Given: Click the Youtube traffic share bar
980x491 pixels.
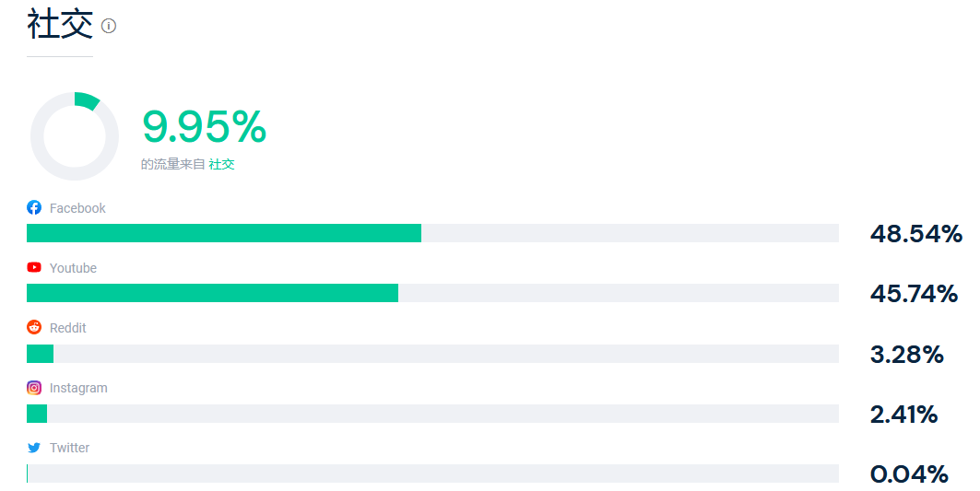Looking at the screenshot, I should 432,293.
